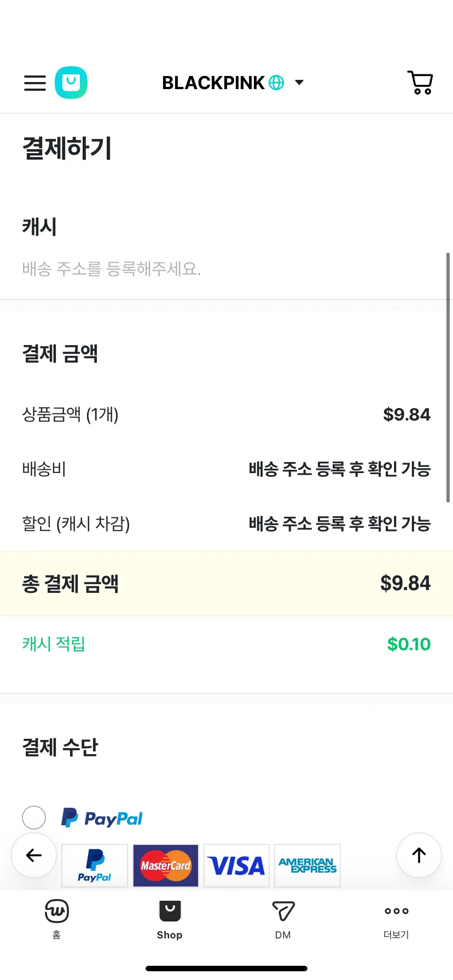Image resolution: width=453 pixels, height=980 pixels.
Task: Tap the American Express card logo
Action: (x=307, y=866)
